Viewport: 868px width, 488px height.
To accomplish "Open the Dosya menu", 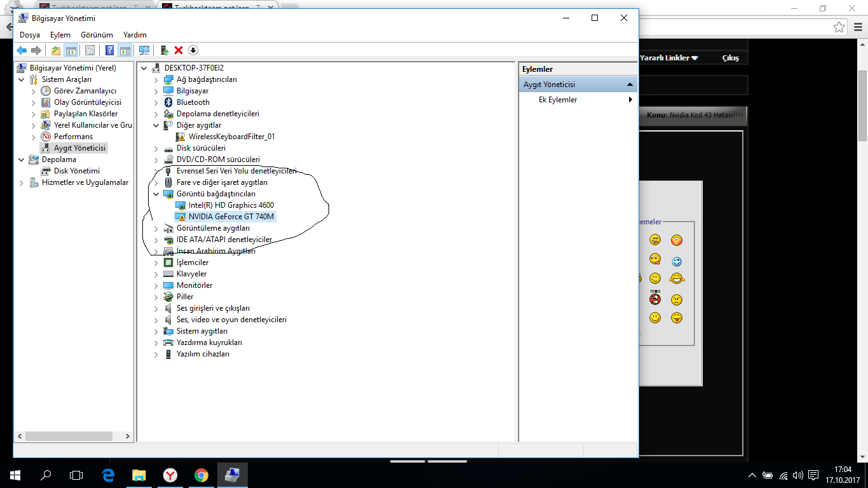I will click(x=30, y=35).
